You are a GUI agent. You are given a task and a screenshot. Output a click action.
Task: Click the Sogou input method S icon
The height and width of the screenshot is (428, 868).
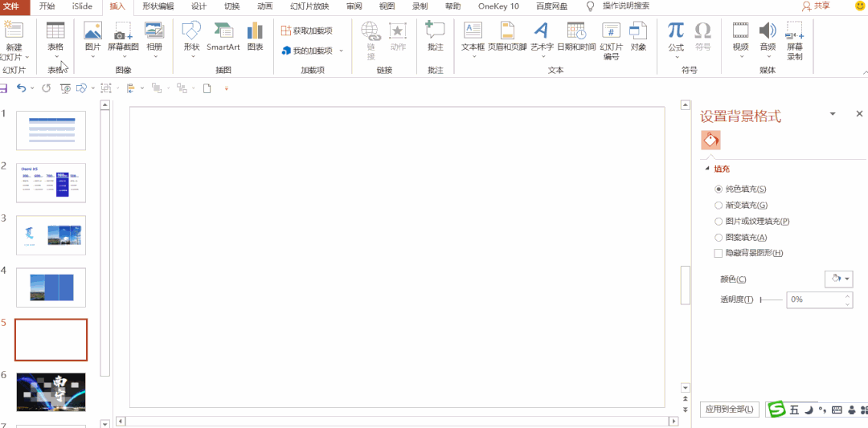click(778, 410)
